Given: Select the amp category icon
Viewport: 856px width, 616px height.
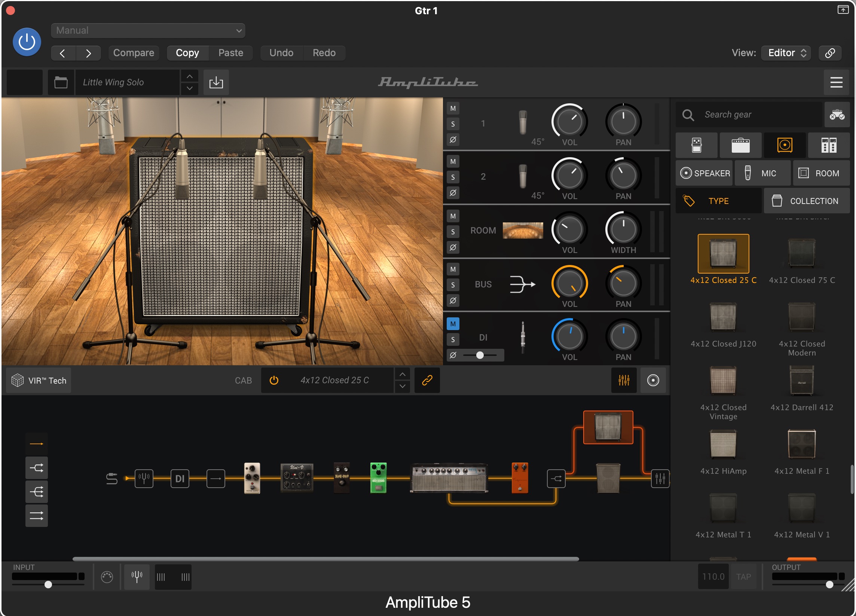Looking at the screenshot, I should (740, 145).
